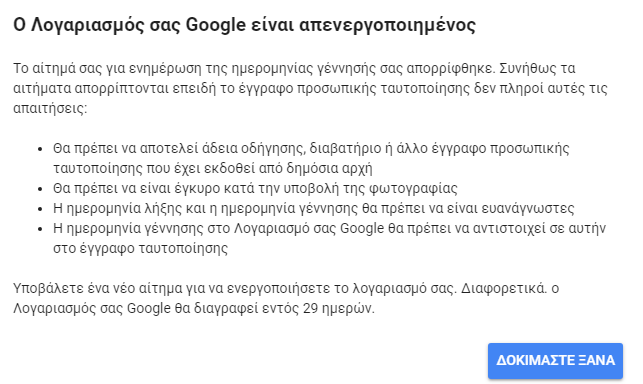Image resolution: width=643 pixels, height=384 pixels.
Task: Click the bullet about έγκυρο κατά την υποβολή
Action: pos(255,188)
